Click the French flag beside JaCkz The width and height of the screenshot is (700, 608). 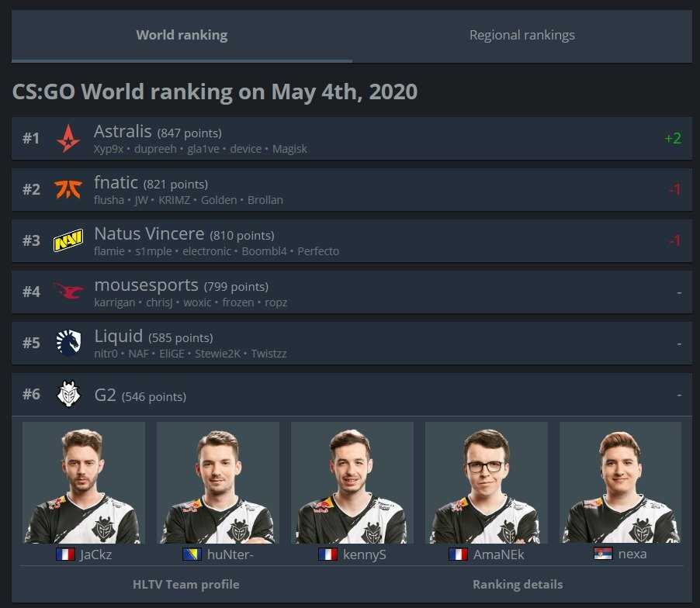[x=65, y=554]
